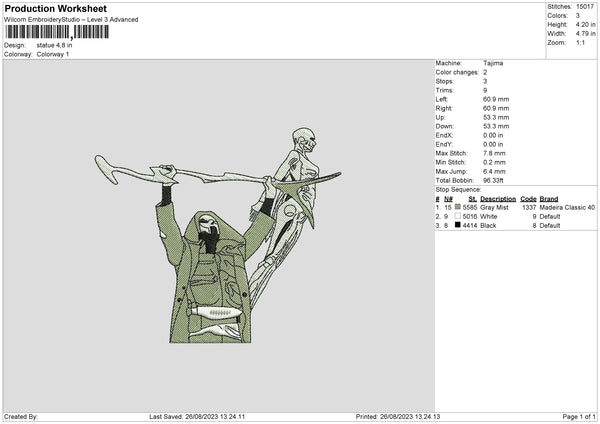Click the 'White' description cell
Screen dimensions: 600x424
(489, 217)
